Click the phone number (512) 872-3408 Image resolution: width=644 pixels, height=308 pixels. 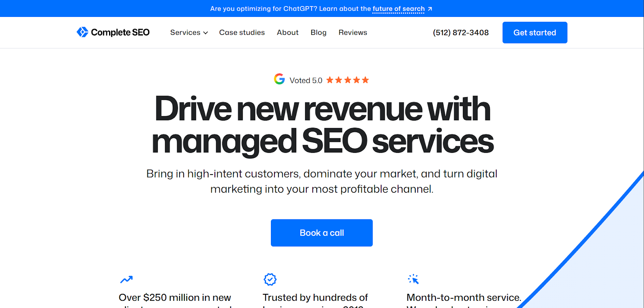click(460, 32)
